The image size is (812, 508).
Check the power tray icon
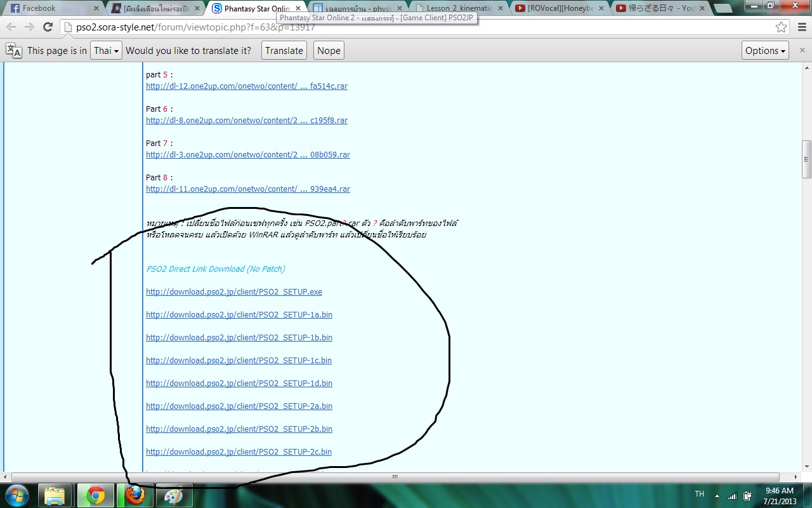pos(748,495)
